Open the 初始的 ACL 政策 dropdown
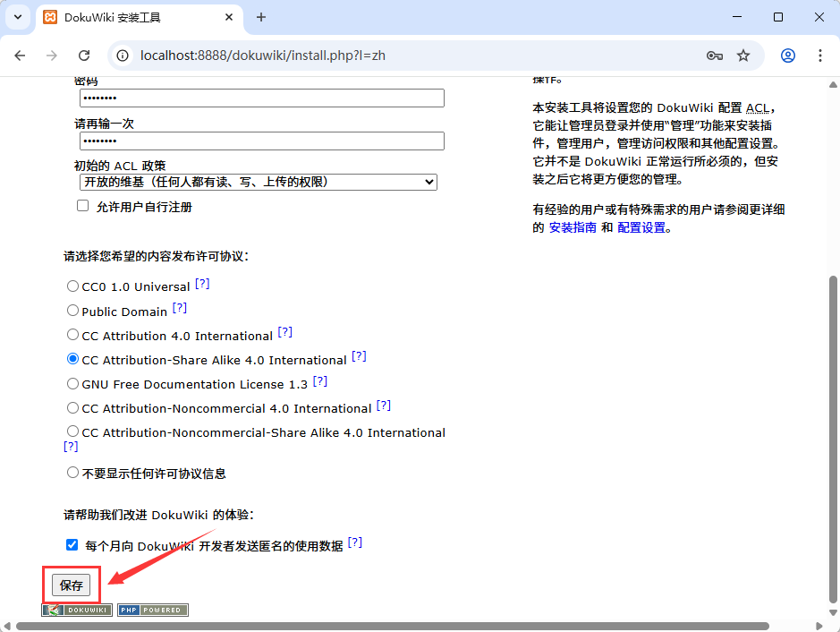Screen dimensions: 840x632 pos(259,183)
